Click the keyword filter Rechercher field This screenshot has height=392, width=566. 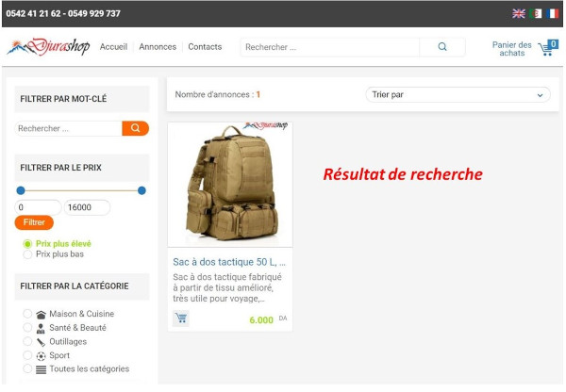(x=69, y=128)
